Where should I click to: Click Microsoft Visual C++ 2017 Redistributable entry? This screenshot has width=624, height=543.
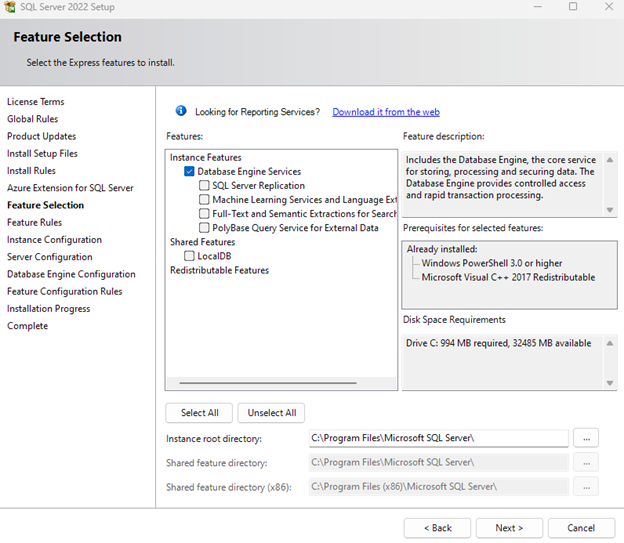(x=508, y=277)
